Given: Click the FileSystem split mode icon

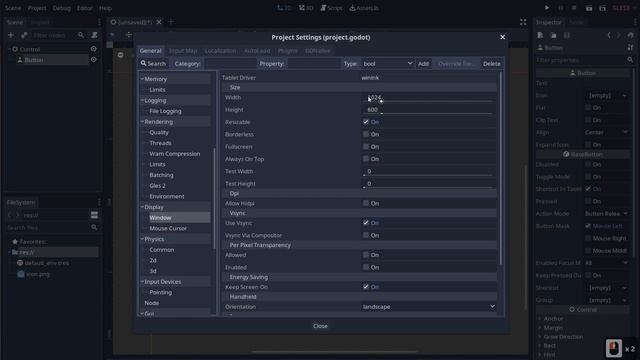Looking at the screenshot, I should [x=94, y=215].
